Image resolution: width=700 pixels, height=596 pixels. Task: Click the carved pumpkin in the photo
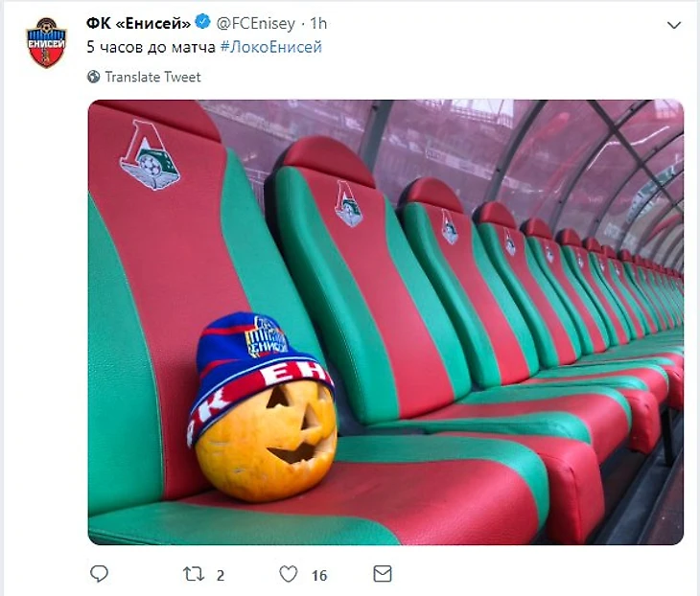pos(267,441)
